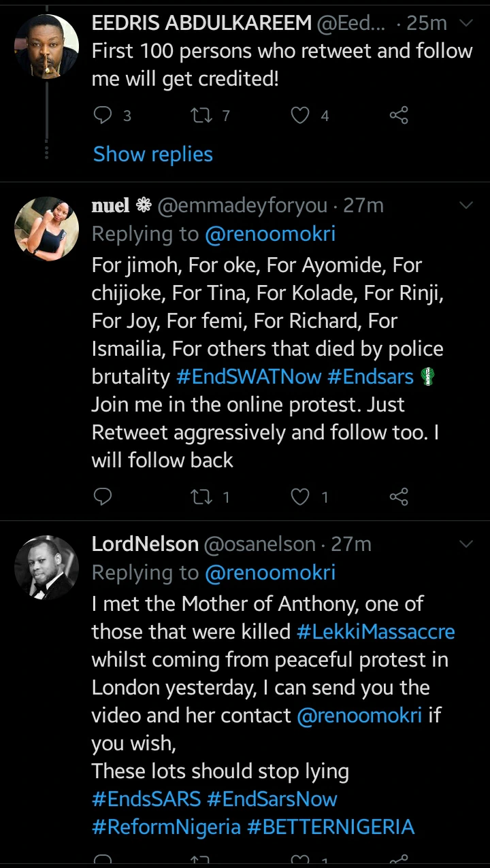This screenshot has height=868, width=490.
Task: Reply to Eedris Abdulkareem's tweet
Action: coord(102,116)
